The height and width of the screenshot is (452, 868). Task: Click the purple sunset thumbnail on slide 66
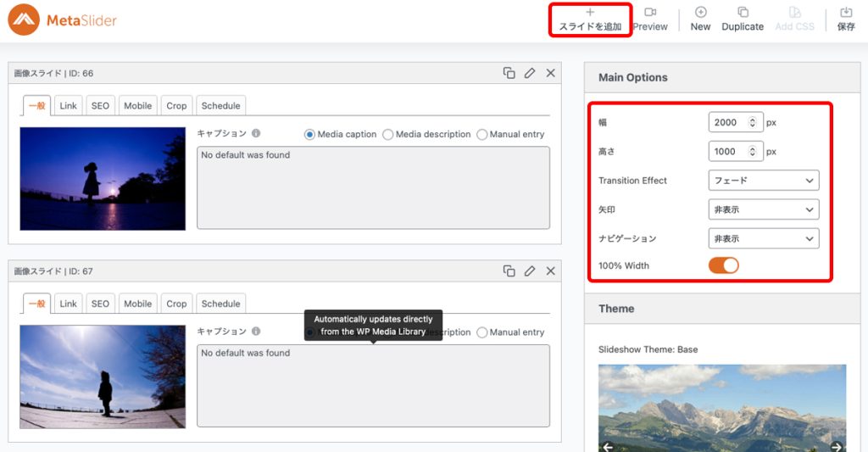pos(103,179)
